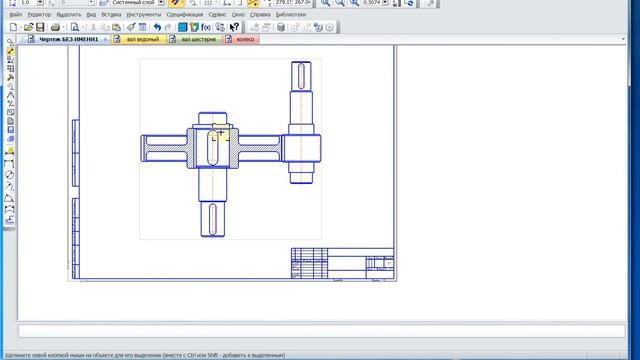
Task: Click the 3D cube model icon
Action: (281, 27)
